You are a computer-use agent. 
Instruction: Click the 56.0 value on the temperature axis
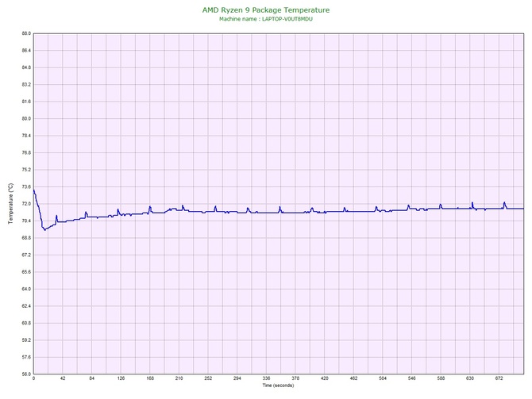(x=26, y=374)
